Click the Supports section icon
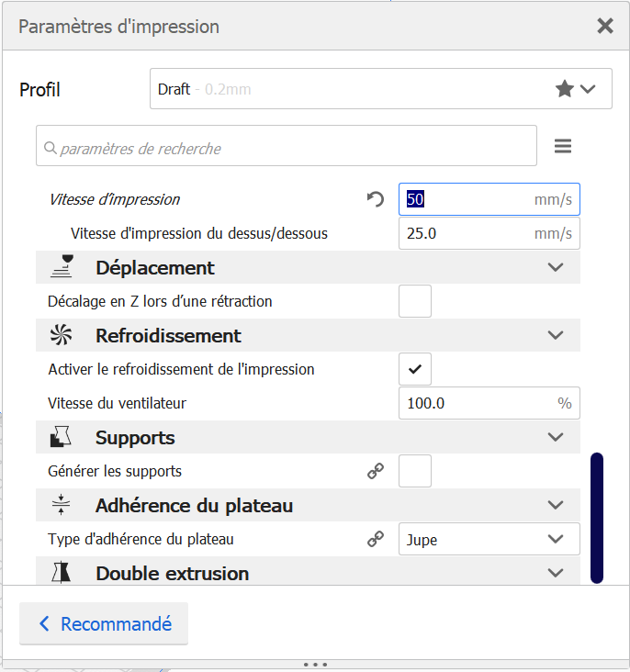This screenshot has height=672, width=630. tap(62, 438)
